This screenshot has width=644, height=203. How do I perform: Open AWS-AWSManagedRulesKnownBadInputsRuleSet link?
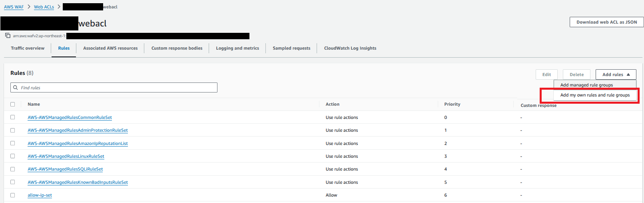[78, 182]
